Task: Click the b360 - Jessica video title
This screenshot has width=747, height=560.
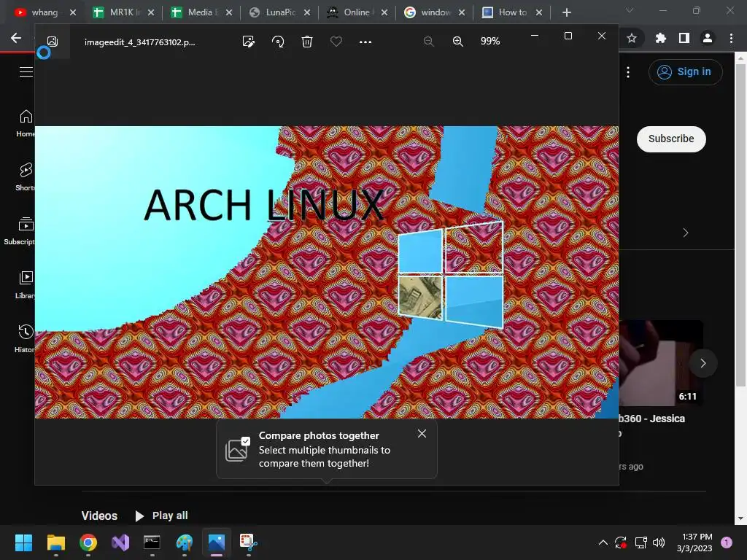Action: pyautogui.click(x=651, y=419)
